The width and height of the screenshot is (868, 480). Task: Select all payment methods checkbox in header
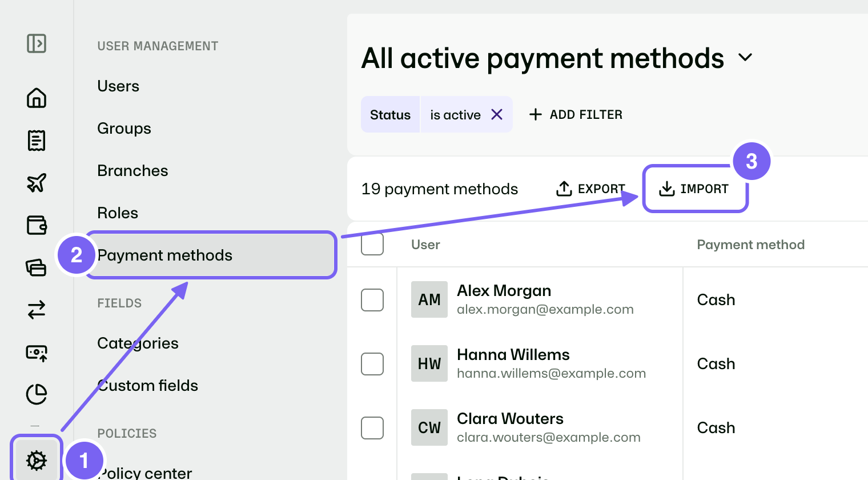pyautogui.click(x=372, y=244)
